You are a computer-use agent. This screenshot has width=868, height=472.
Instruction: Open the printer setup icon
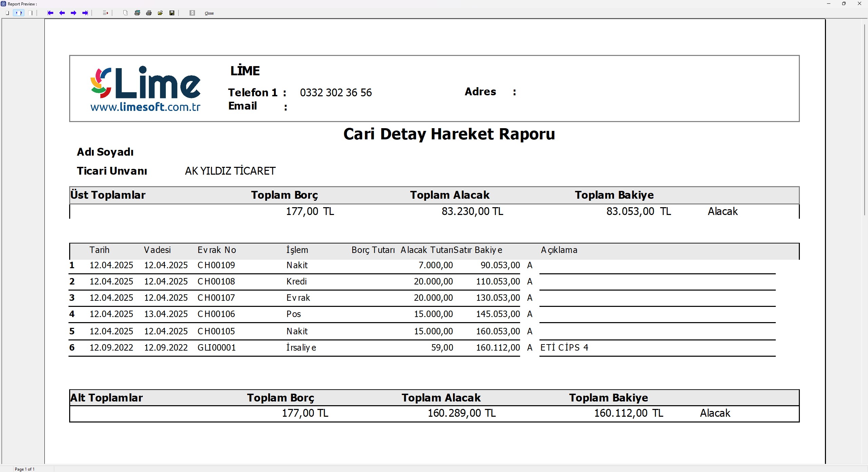(x=137, y=13)
